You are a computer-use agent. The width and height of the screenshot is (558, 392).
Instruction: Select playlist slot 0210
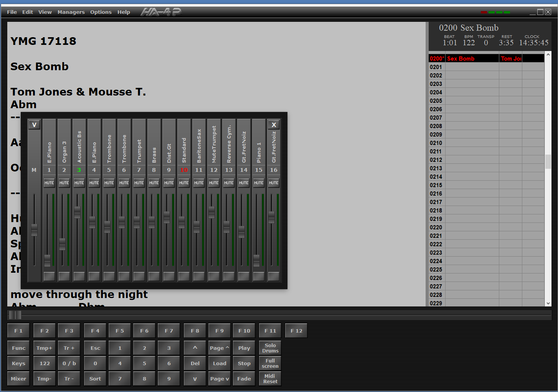tap(486, 143)
